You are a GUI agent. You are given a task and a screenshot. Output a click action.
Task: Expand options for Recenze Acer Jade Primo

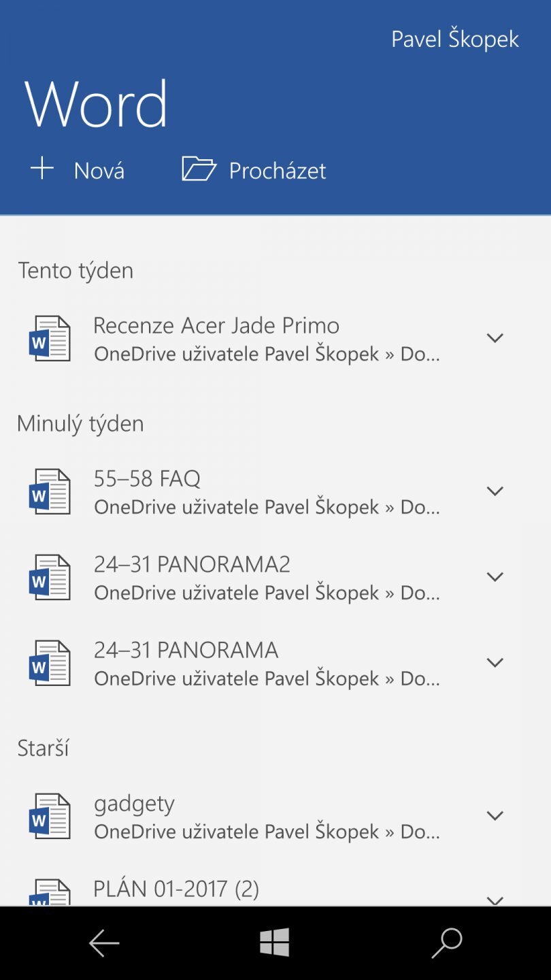pos(495,338)
